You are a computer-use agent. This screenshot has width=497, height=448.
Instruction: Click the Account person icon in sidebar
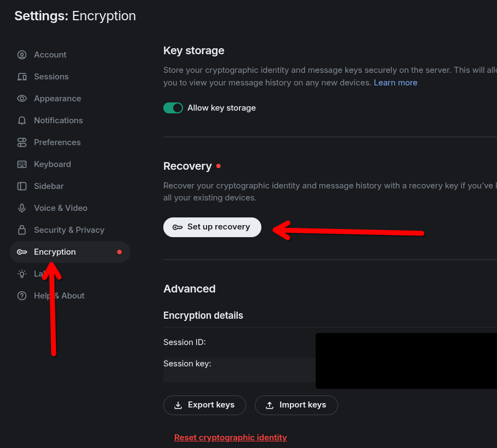22,55
